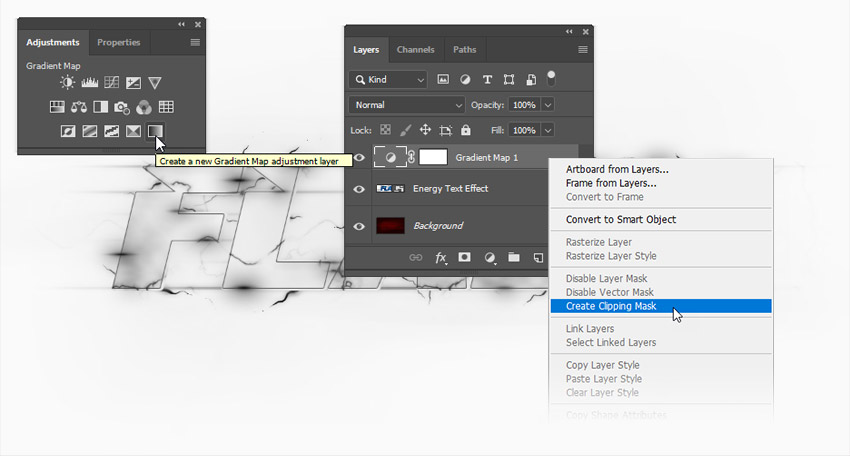Select Convert to Smart Object
This screenshot has height=456, width=850.
coord(621,220)
